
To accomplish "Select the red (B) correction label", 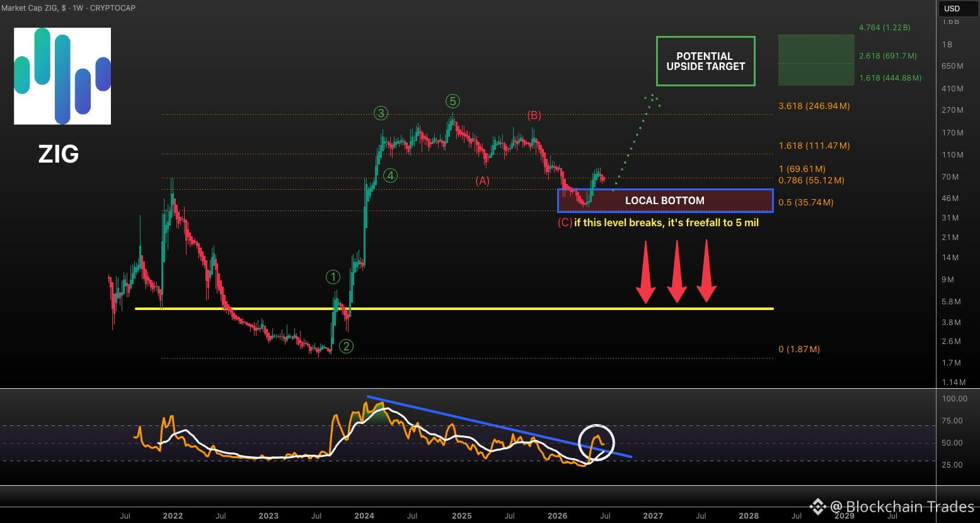I will click(x=534, y=115).
